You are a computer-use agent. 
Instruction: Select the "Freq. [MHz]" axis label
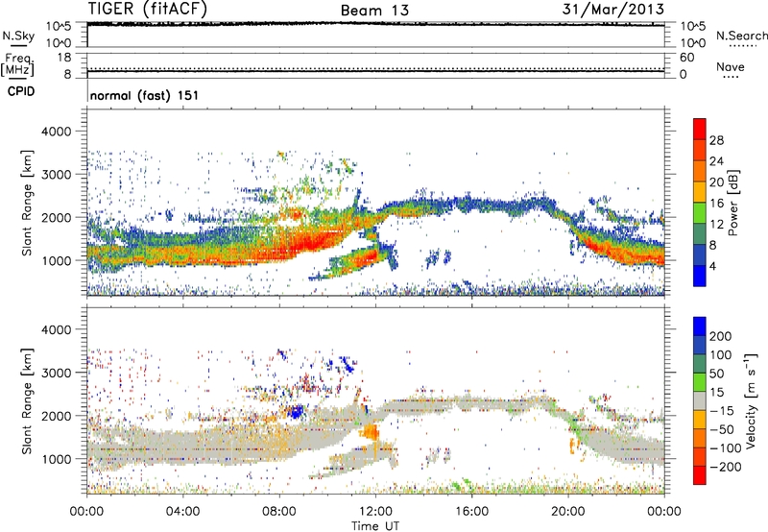point(17,64)
